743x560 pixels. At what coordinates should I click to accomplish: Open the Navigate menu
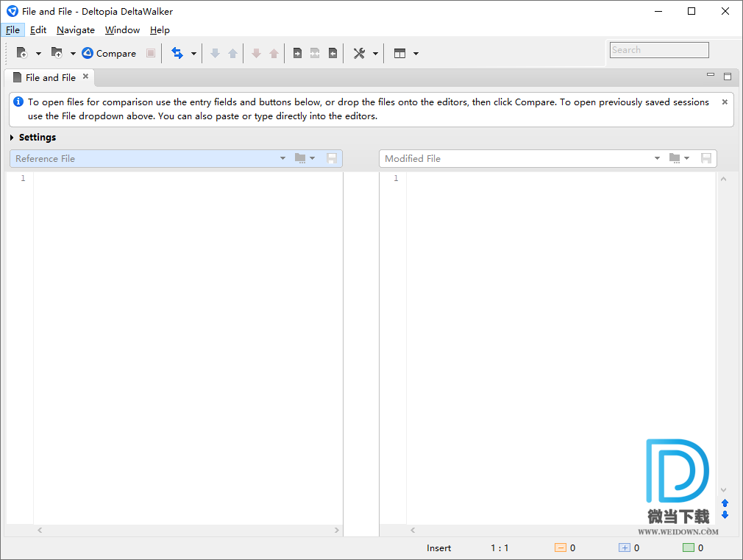point(76,30)
